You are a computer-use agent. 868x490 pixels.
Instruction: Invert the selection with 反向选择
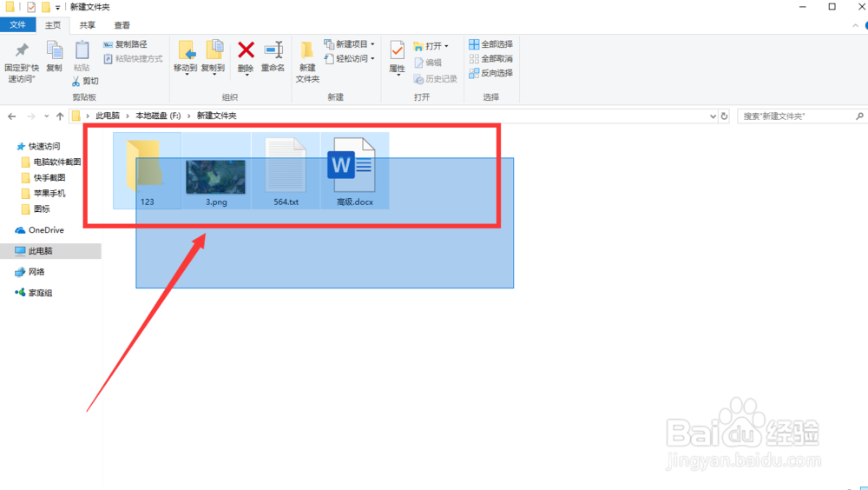click(x=490, y=73)
